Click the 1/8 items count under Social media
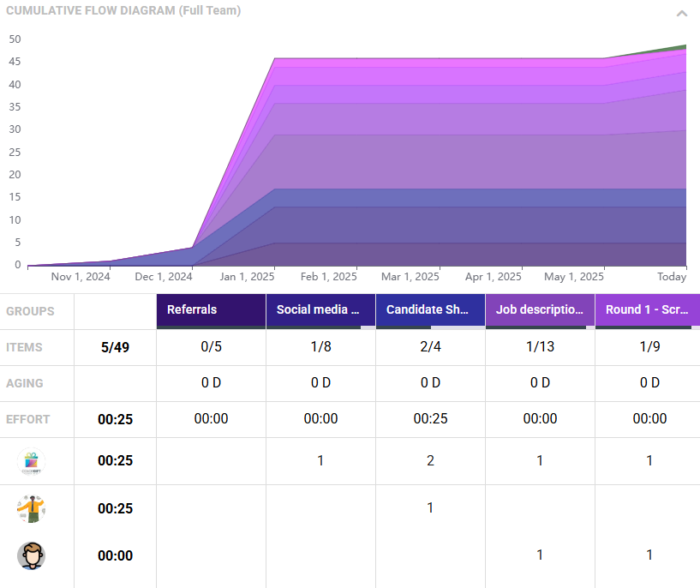The width and height of the screenshot is (700, 588). (320, 346)
